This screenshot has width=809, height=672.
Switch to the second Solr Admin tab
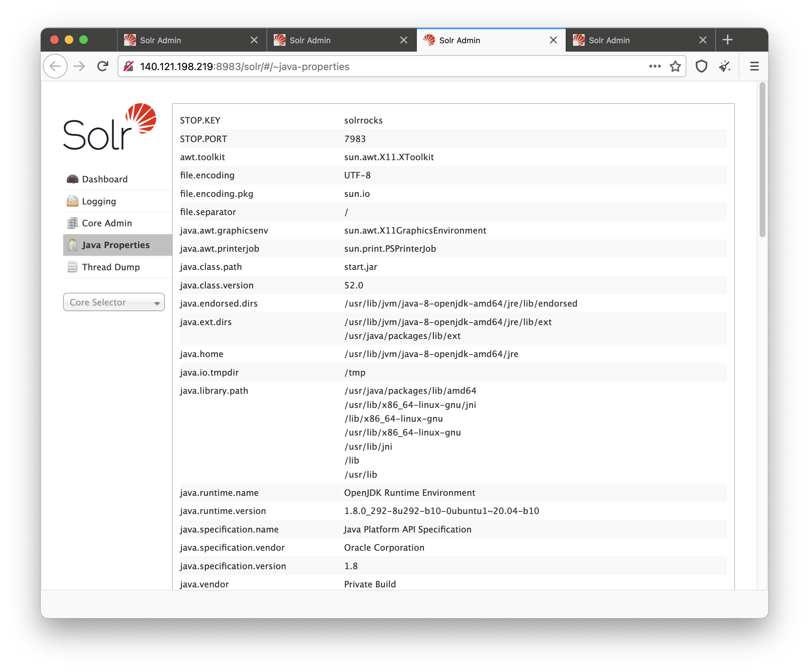pyautogui.click(x=341, y=40)
